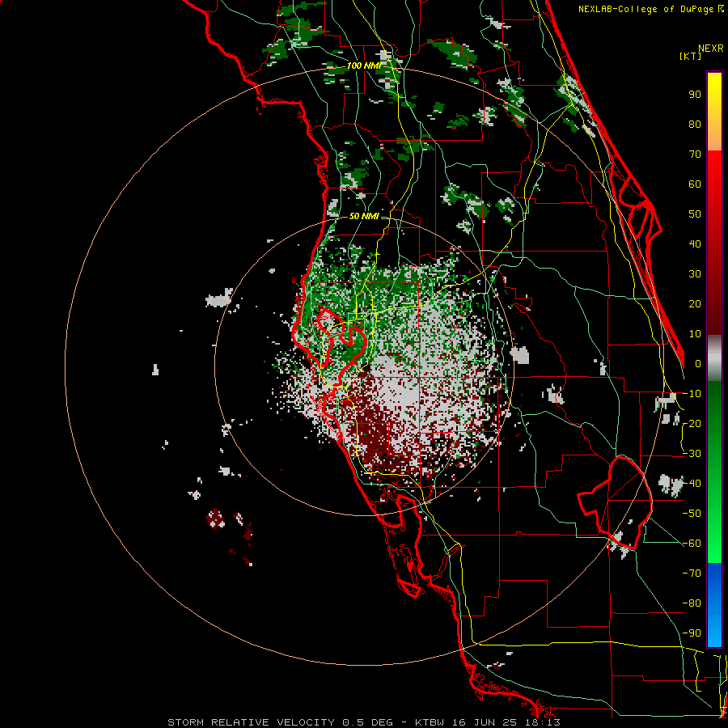Click the 18:13 timestamp in the footer
The width and height of the screenshot is (728, 728).
click(544, 722)
